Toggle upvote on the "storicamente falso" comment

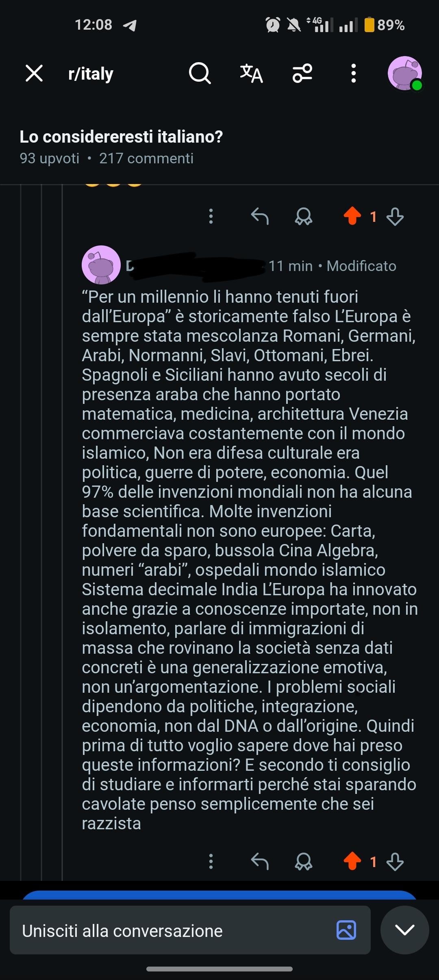(352, 861)
